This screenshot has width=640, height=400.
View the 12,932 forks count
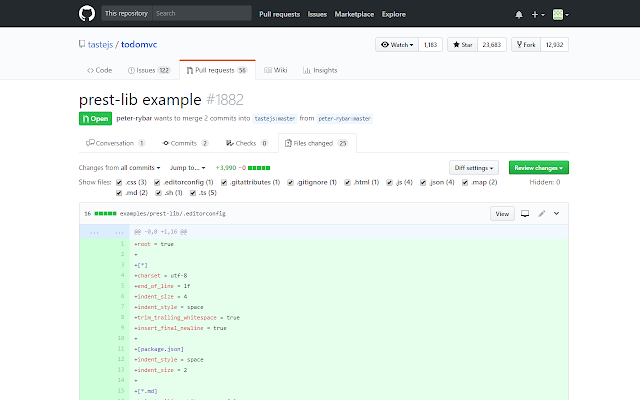coord(554,44)
